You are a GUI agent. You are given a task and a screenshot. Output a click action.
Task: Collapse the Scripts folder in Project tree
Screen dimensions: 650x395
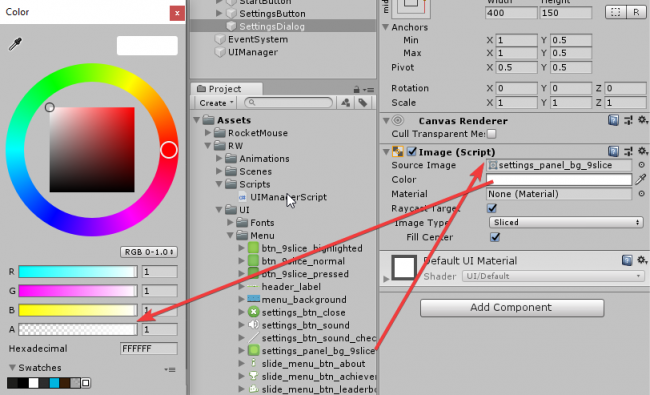pyautogui.click(x=219, y=184)
